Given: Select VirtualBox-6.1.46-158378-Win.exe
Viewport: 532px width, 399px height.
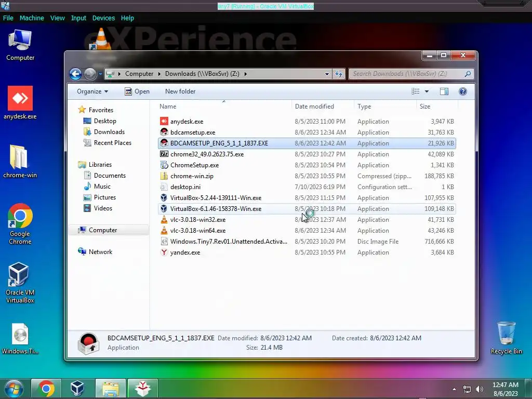Looking at the screenshot, I should 307,209.
